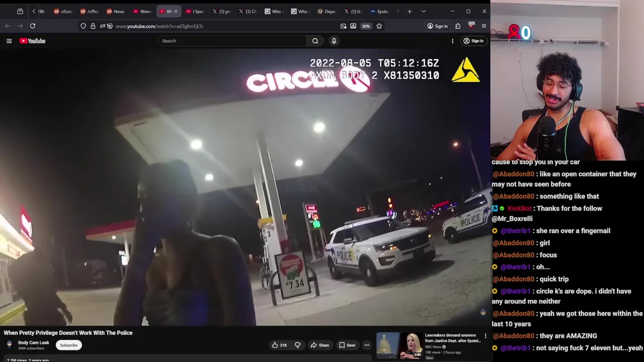Open Lawmakers demand answers video title
644x362 pixels.
coord(453,338)
